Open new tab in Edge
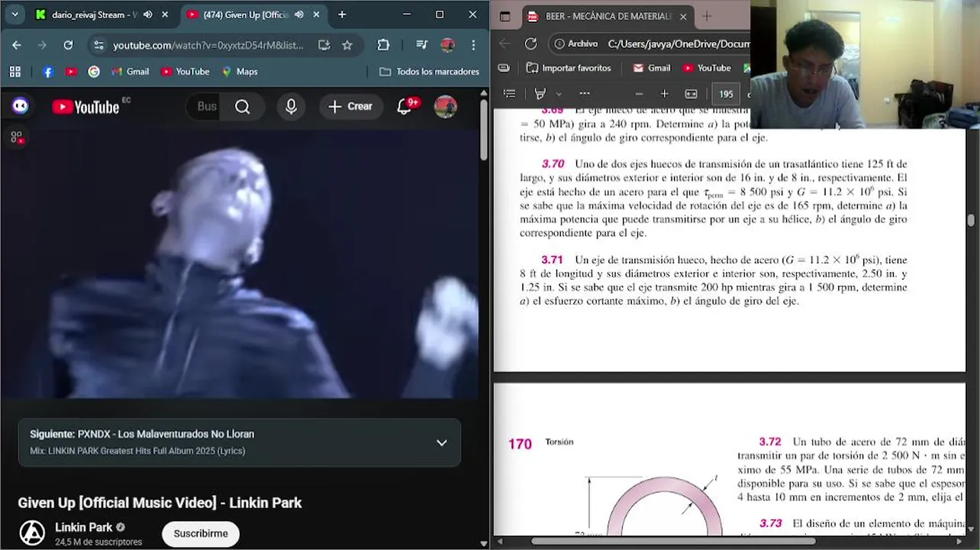 click(x=707, y=16)
